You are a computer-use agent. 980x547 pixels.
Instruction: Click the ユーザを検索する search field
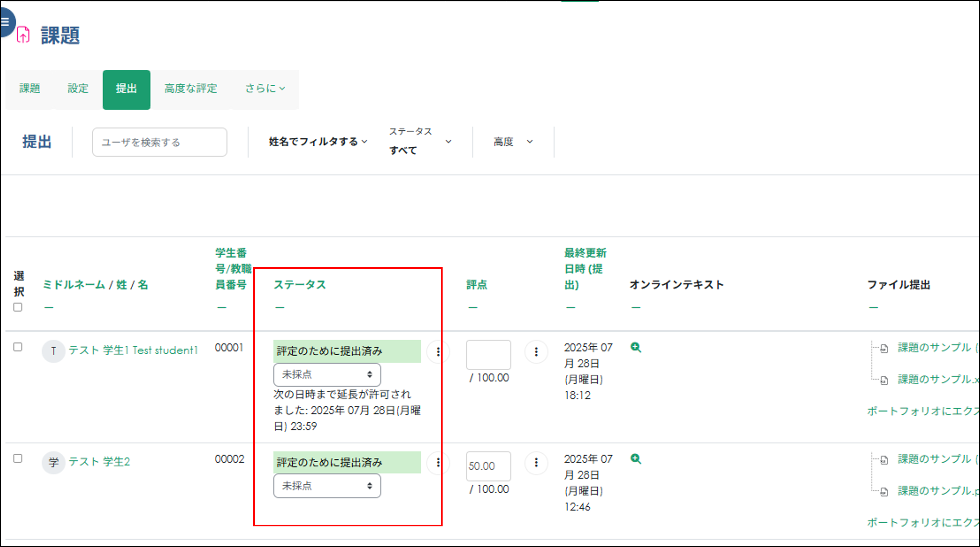[159, 142]
